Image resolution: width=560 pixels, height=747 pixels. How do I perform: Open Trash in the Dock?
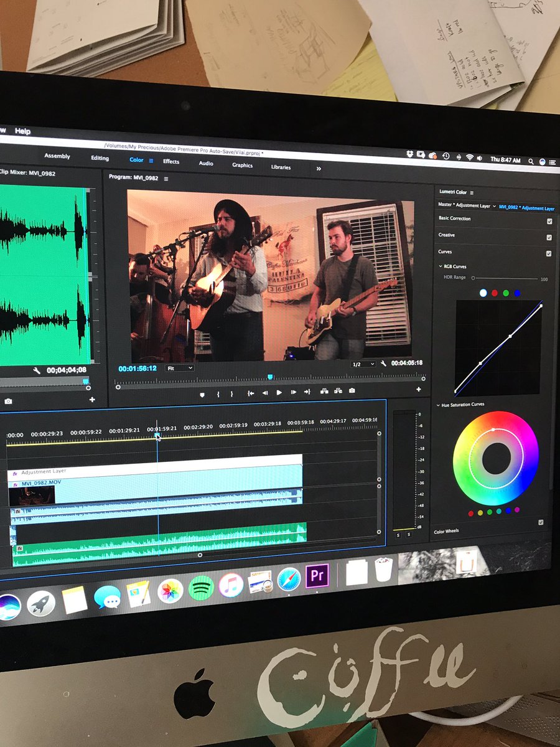coord(384,570)
